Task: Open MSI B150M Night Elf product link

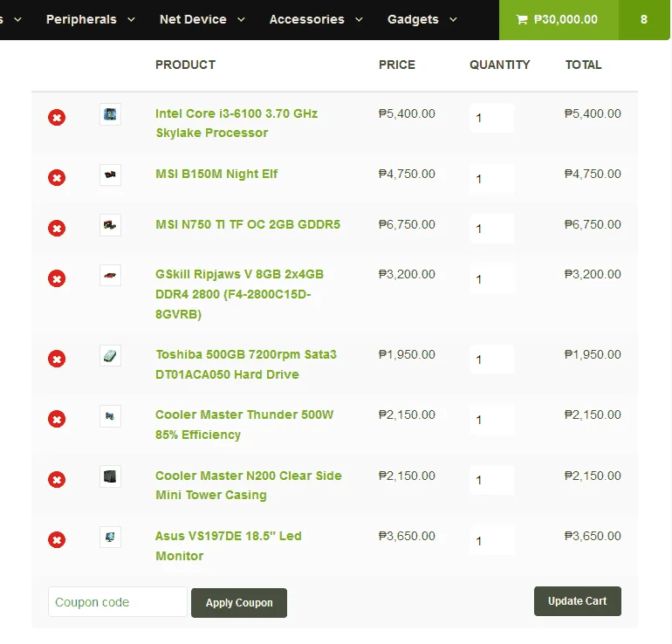Action: 216,174
